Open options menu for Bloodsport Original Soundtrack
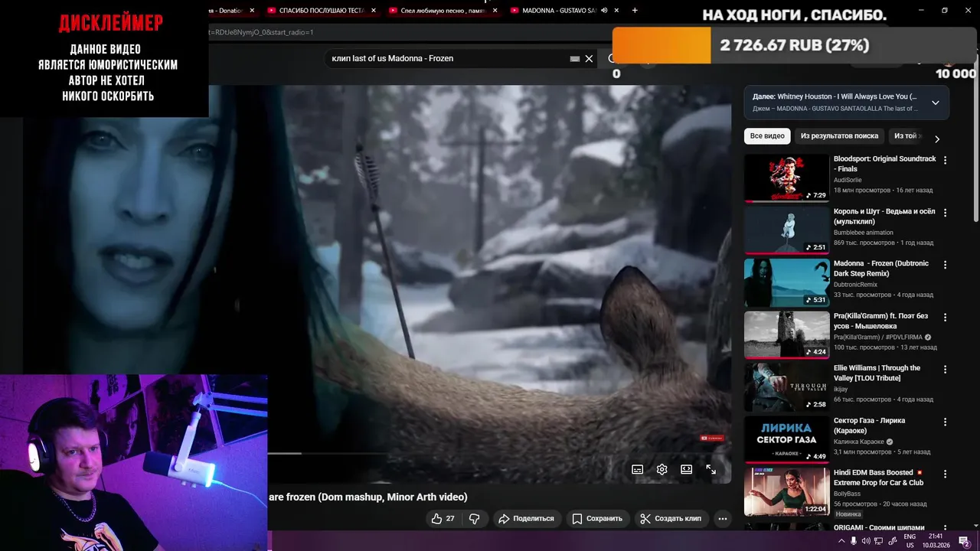Screen dimensions: 980x551 [x=945, y=161]
